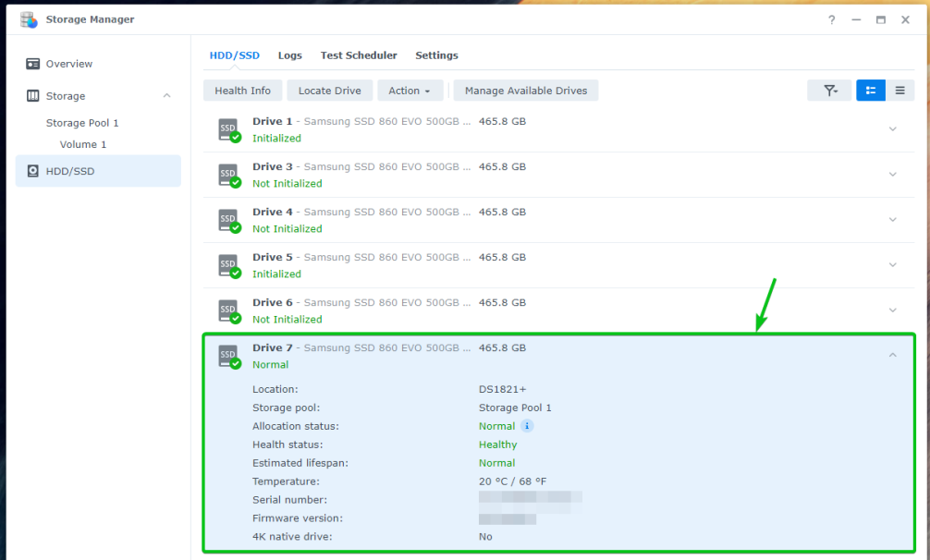Select HDD/SSD in the sidebar
Image resolution: width=930 pixels, height=560 pixels.
tap(69, 171)
